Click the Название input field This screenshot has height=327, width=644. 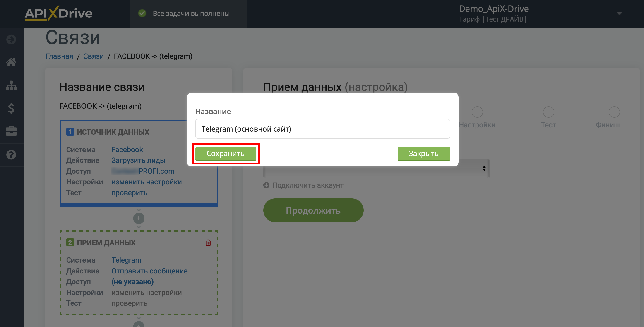(322, 129)
